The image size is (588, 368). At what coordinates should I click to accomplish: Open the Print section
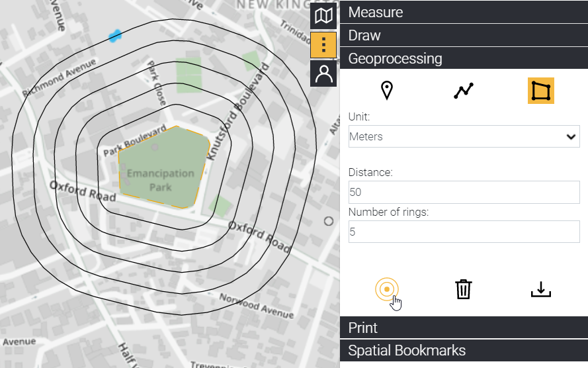pyautogui.click(x=464, y=328)
